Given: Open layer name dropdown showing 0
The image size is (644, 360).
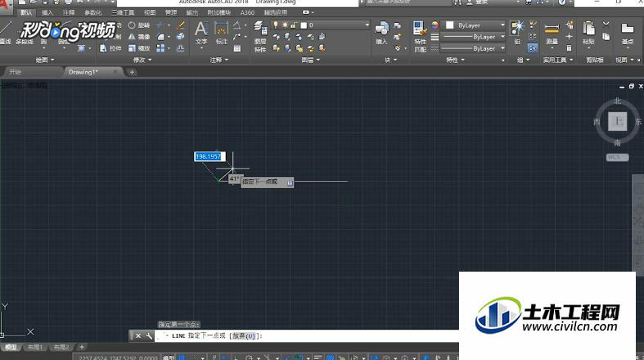Looking at the screenshot, I should (320, 25).
